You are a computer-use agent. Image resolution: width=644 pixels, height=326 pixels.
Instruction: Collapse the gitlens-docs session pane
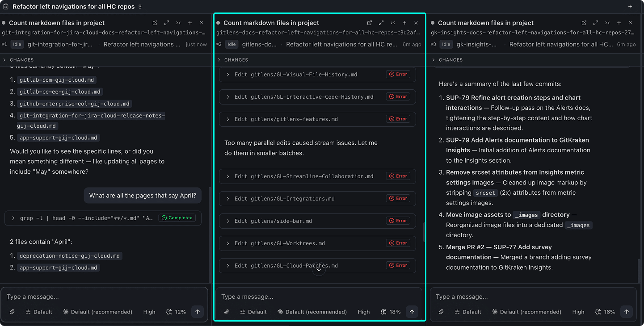click(393, 23)
